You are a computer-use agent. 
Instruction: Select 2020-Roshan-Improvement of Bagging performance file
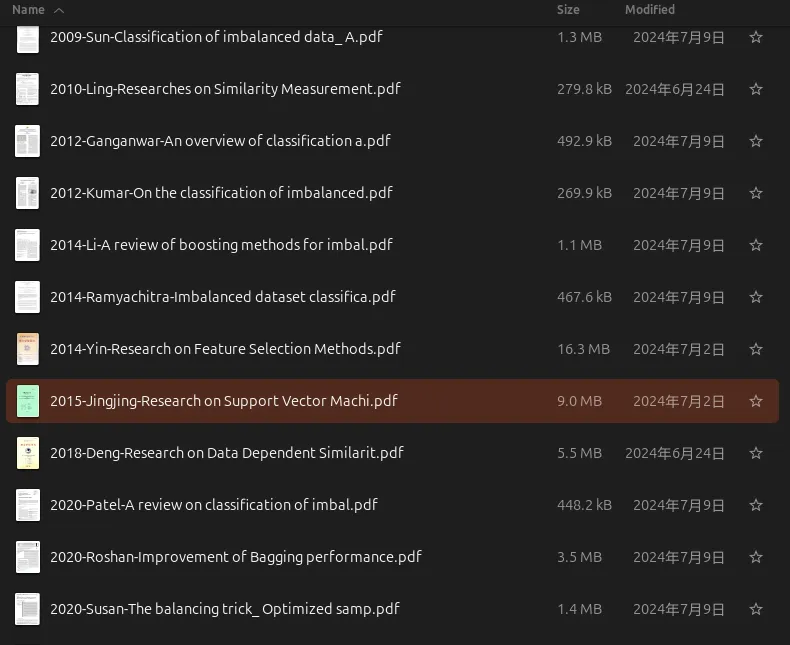pos(236,557)
